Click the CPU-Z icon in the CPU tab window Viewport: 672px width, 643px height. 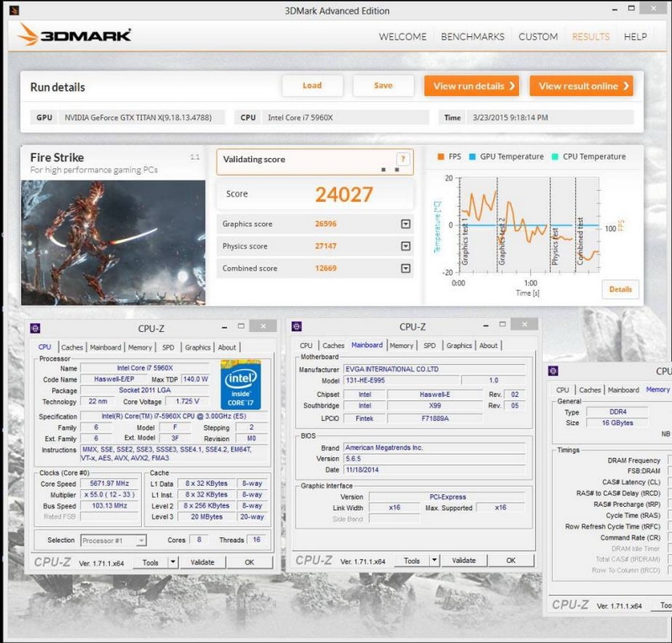click(x=35, y=329)
